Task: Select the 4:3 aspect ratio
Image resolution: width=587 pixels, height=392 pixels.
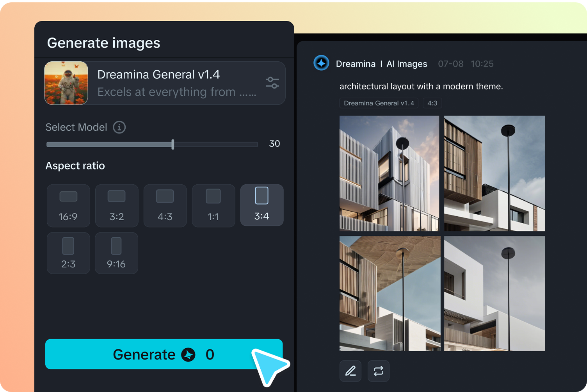Action: coord(165,206)
